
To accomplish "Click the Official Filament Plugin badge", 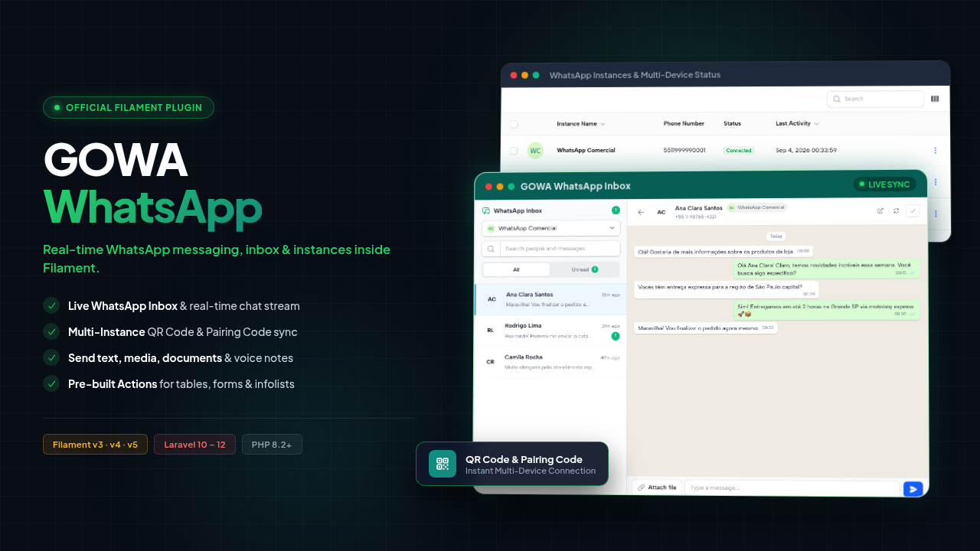I will pos(129,108).
